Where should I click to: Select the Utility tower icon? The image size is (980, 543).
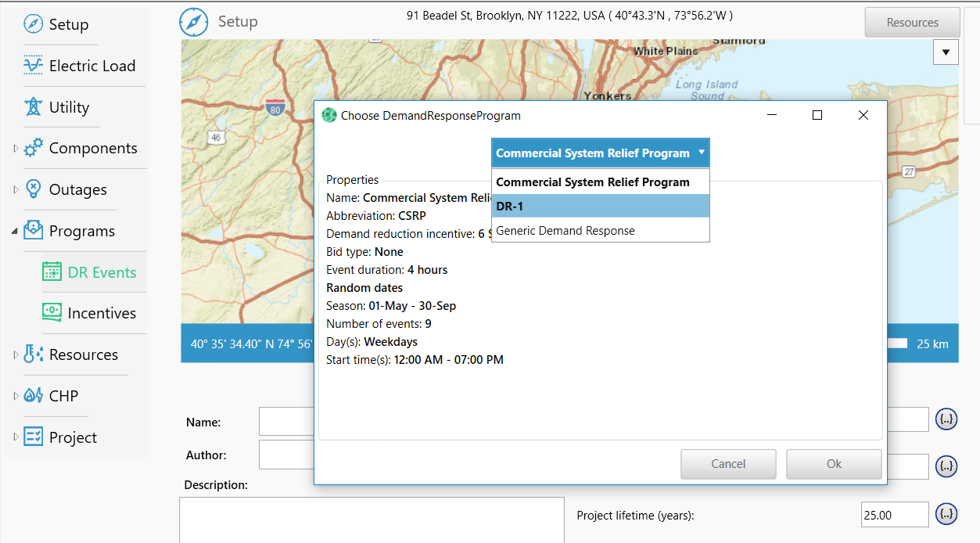(x=33, y=107)
